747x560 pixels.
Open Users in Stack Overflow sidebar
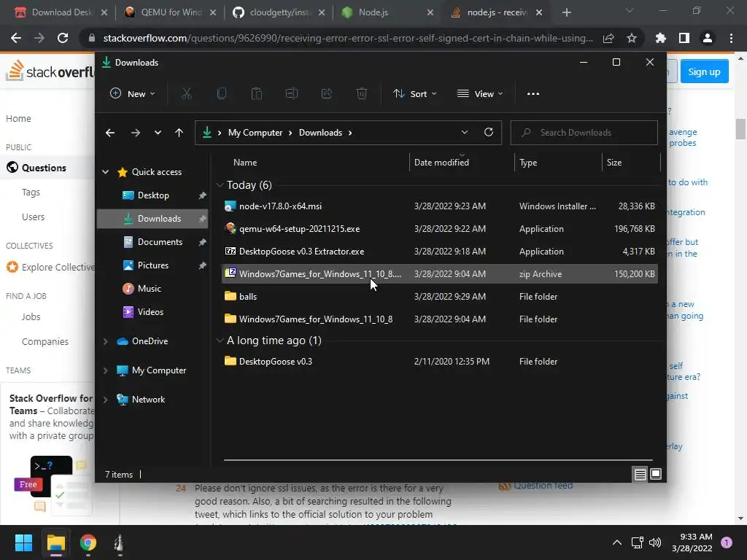click(x=34, y=217)
